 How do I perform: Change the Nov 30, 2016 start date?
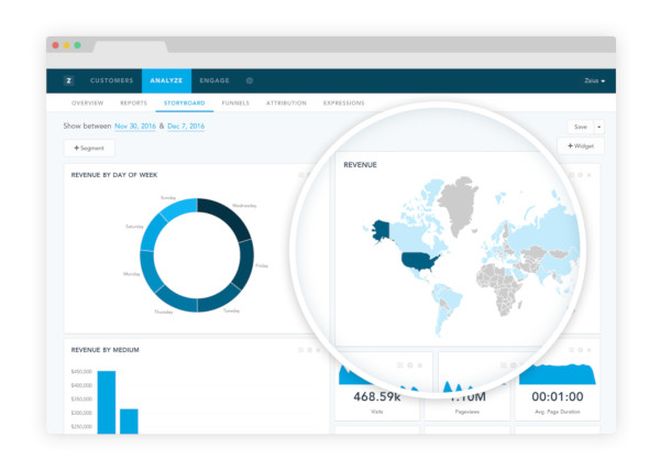coord(135,126)
